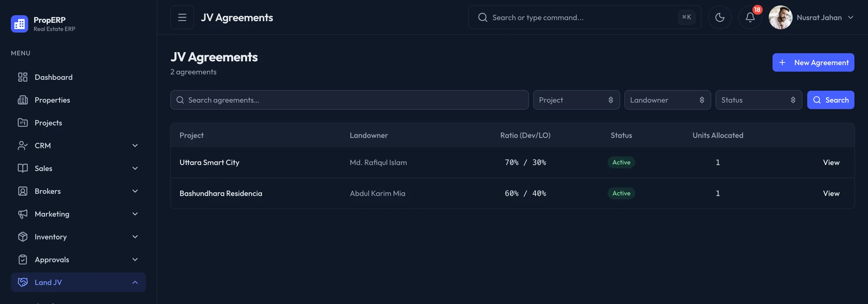Click the blue Search button
Screen dimensions: 868x304
(x=831, y=100)
